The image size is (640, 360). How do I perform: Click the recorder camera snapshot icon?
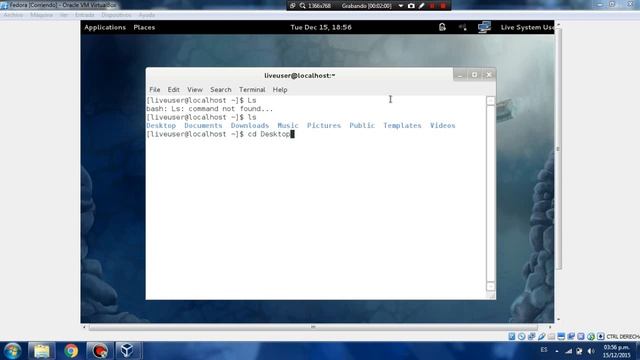tap(411, 6)
